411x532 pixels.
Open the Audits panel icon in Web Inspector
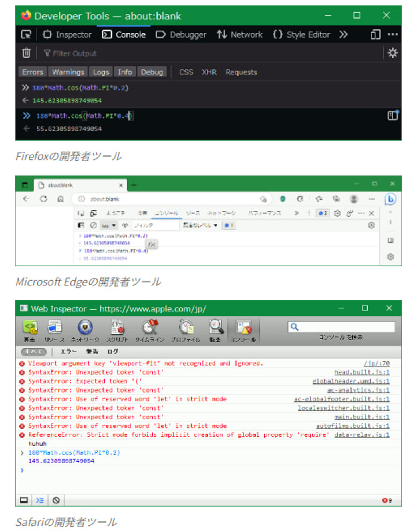tap(215, 331)
